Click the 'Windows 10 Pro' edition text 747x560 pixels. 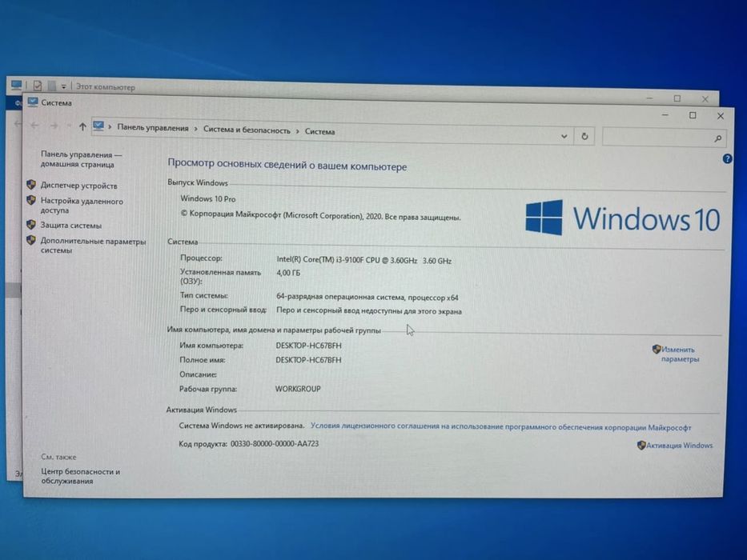point(207,198)
